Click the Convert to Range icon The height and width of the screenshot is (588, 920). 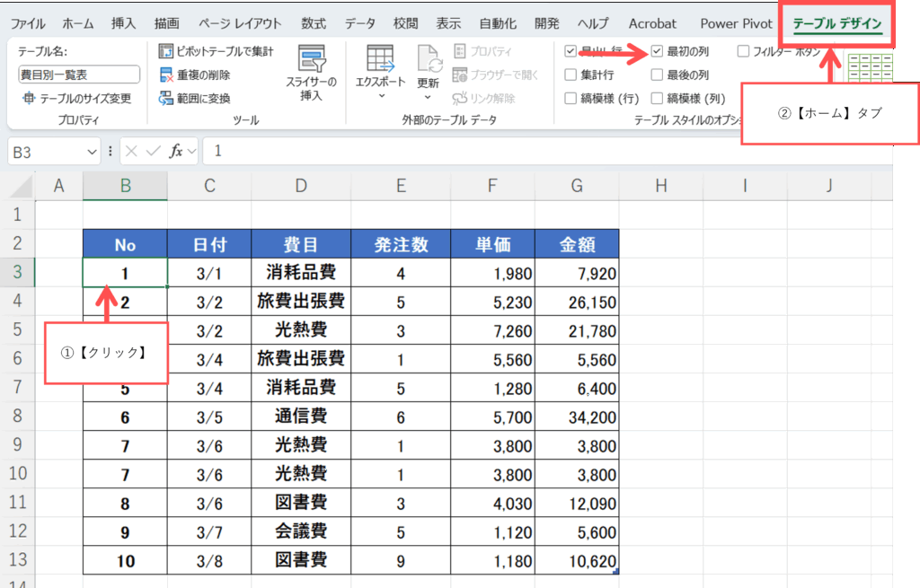coord(166,99)
